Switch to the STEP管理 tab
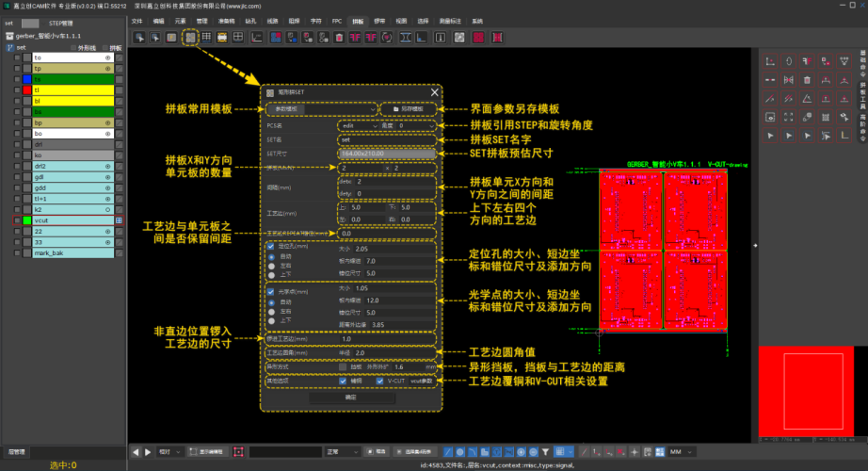Image resolution: width=868 pixels, height=471 pixels. (x=60, y=24)
